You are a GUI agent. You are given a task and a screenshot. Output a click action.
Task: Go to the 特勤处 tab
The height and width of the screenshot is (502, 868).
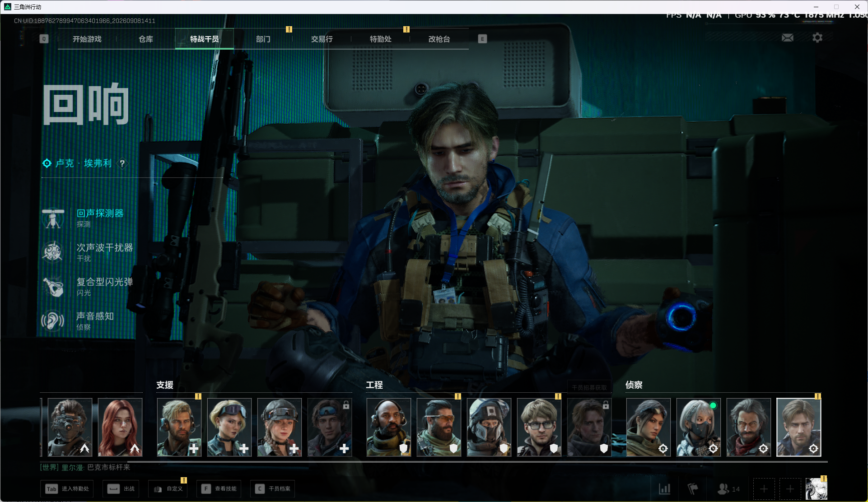pyautogui.click(x=381, y=39)
